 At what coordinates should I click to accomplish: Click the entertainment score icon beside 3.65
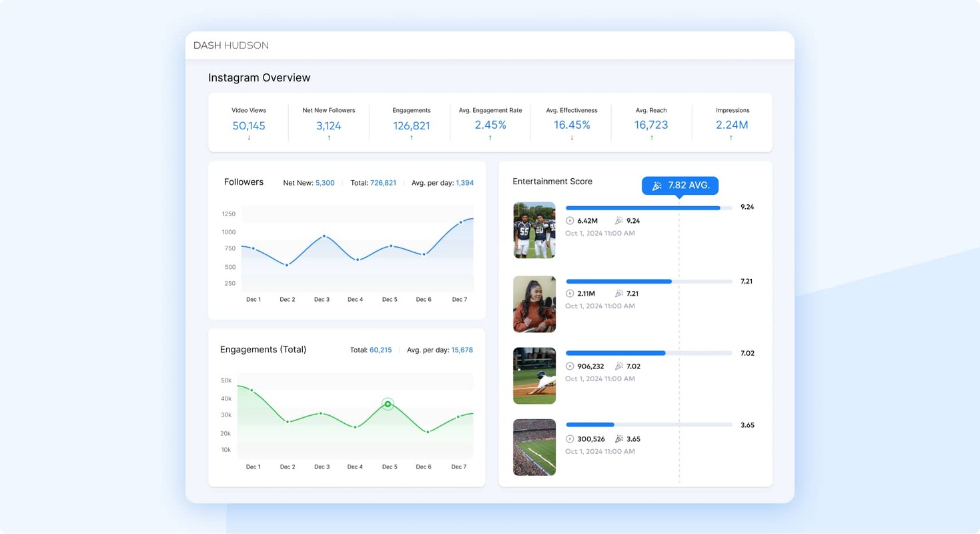click(619, 439)
